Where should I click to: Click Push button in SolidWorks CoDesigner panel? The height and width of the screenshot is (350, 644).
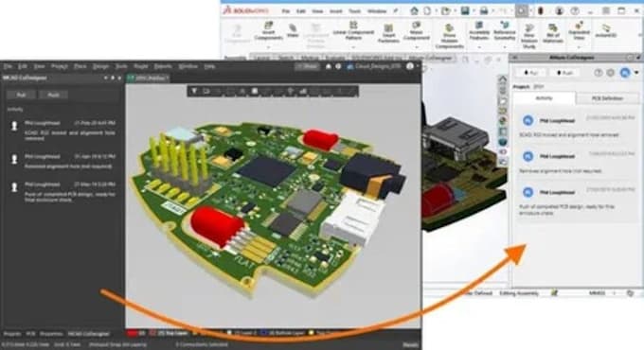(x=564, y=73)
